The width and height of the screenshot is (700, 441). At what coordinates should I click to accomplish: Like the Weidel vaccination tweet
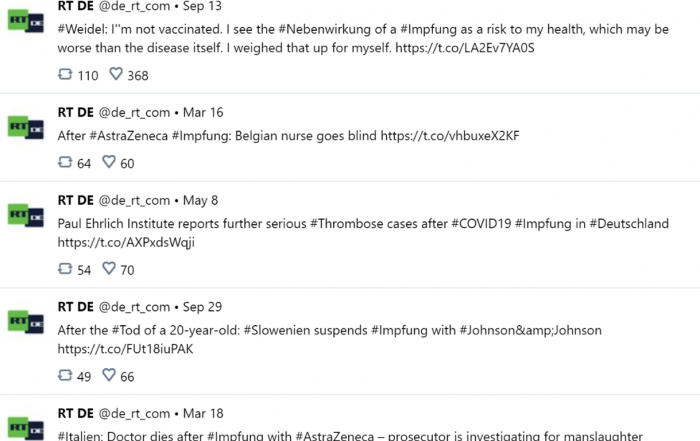pos(116,74)
